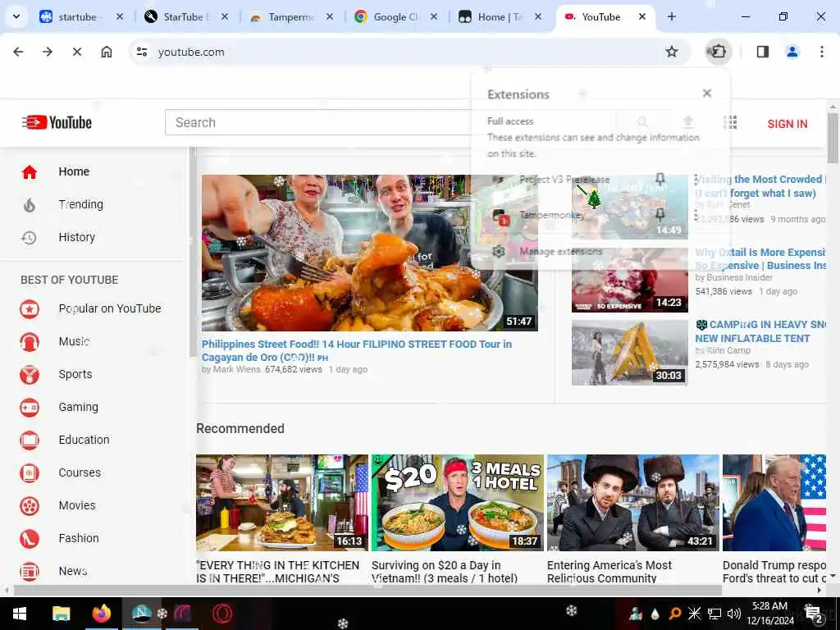840x630 pixels.
Task: Open the Courses category
Action: coord(80,472)
